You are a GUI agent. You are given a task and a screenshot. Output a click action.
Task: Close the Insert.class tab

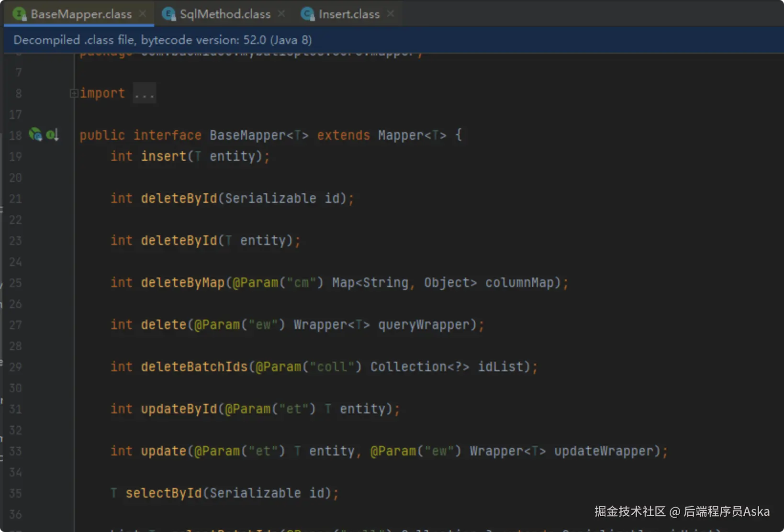click(391, 14)
